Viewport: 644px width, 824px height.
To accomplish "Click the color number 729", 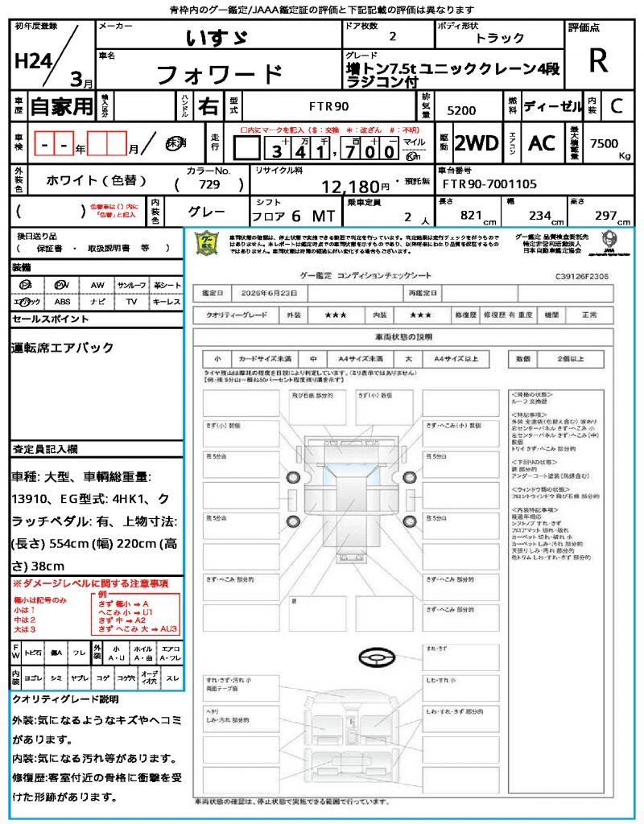I will (x=209, y=184).
